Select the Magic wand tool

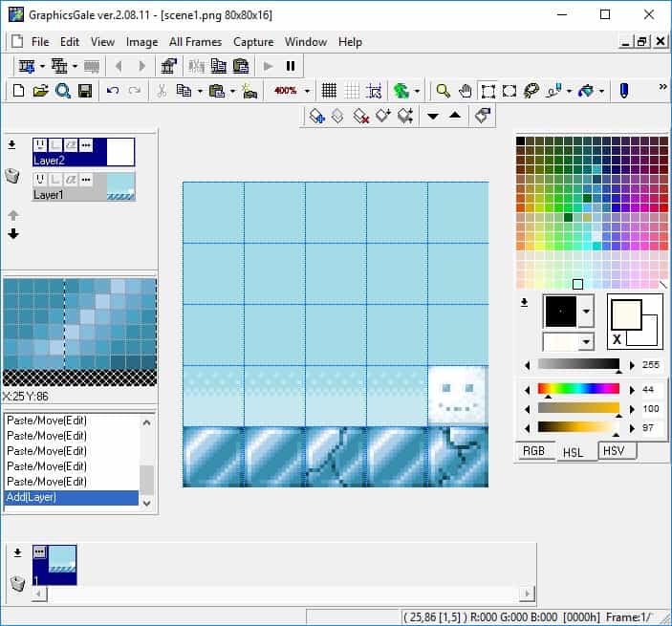(x=553, y=91)
